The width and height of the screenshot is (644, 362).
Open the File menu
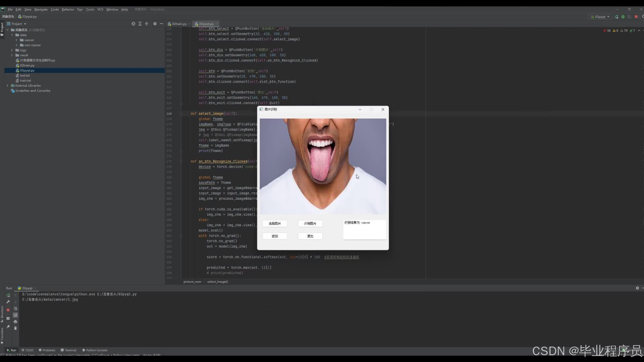pos(10,9)
